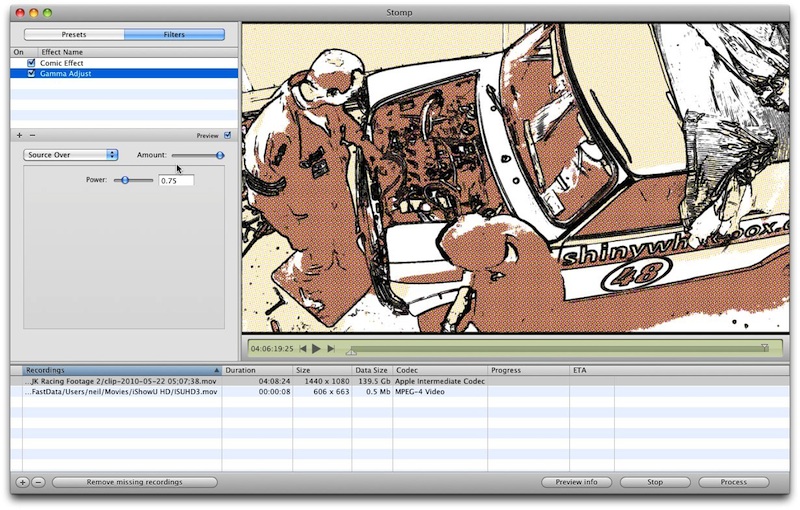Step forward one frame in the preview

[x=331, y=349]
